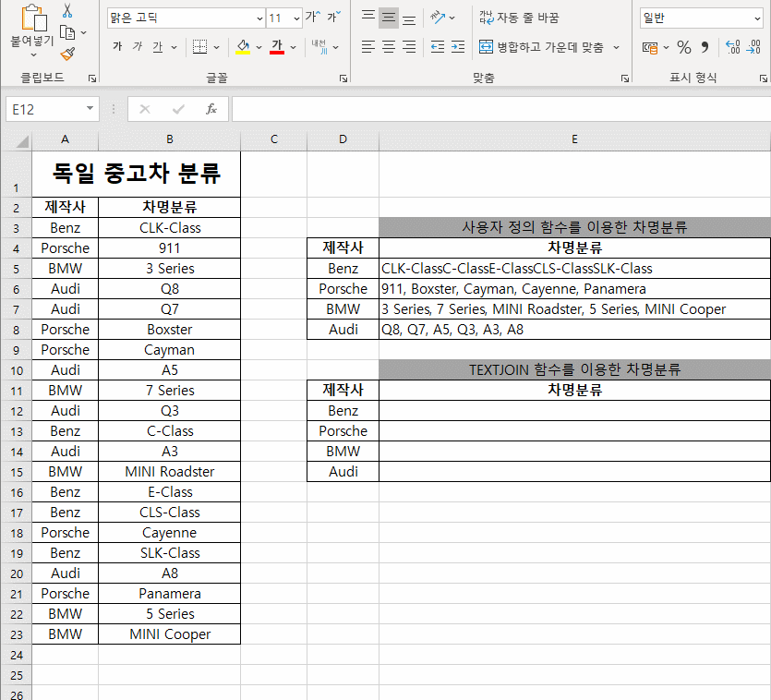Open the merge and center dropdown arrow
The height and width of the screenshot is (700, 771).
(616, 47)
